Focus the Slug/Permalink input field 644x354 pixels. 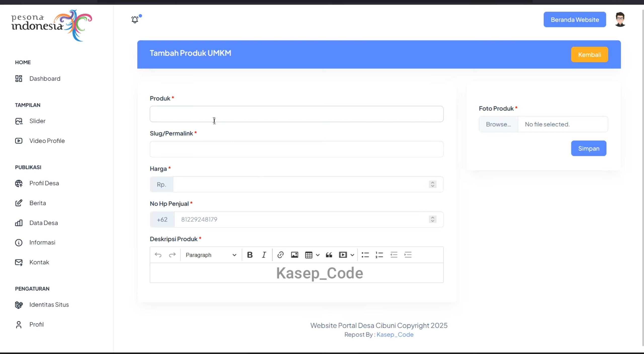click(x=296, y=149)
